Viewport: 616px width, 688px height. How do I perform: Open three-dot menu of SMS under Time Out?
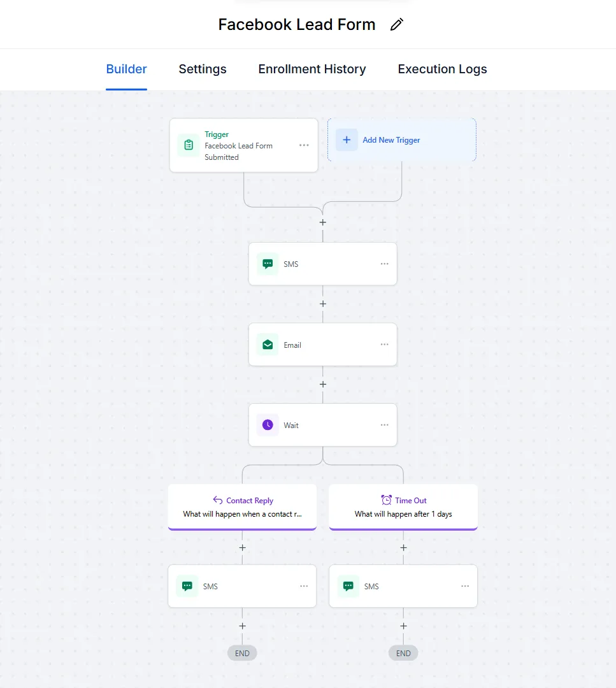tap(465, 586)
